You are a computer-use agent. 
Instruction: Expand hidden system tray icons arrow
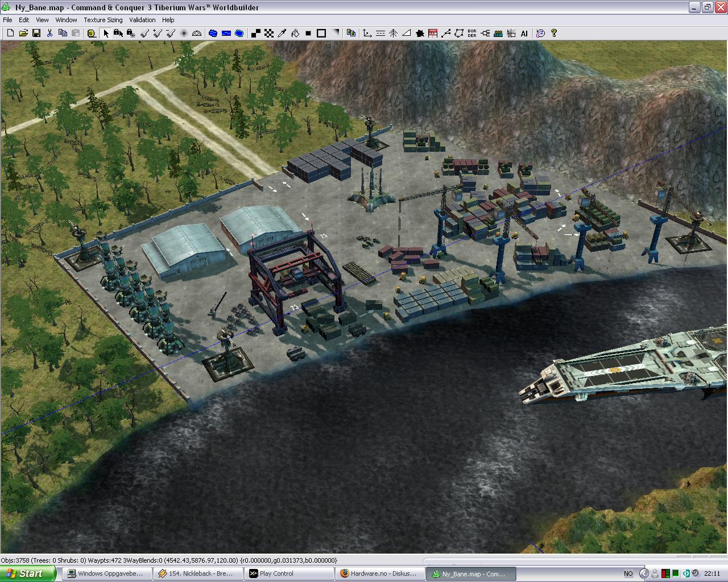(644, 573)
